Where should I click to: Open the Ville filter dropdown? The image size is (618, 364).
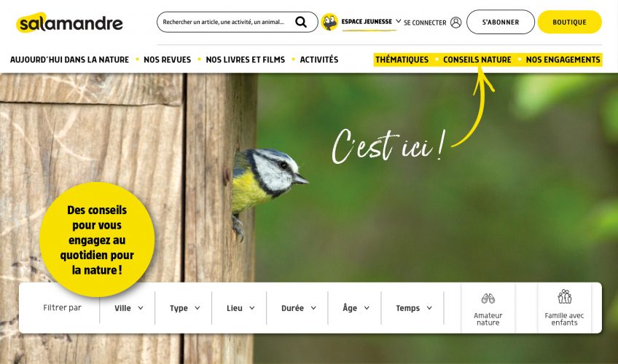(x=128, y=308)
